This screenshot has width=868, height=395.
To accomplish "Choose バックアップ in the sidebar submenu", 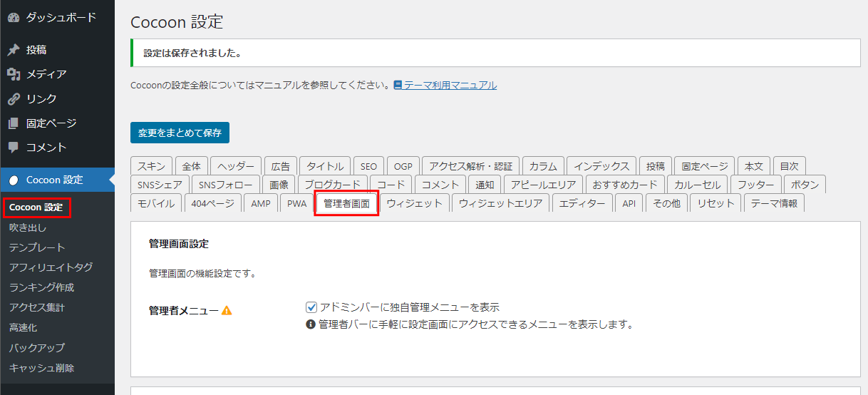I will coord(37,348).
